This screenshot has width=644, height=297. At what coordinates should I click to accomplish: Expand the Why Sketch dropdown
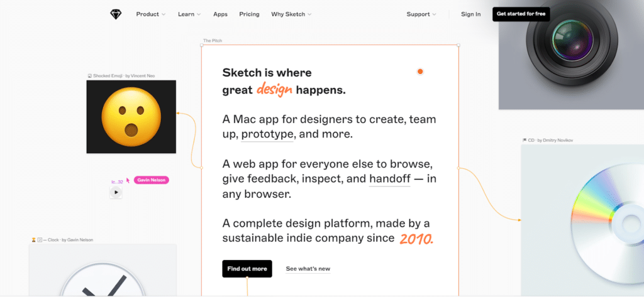(x=291, y=14)
